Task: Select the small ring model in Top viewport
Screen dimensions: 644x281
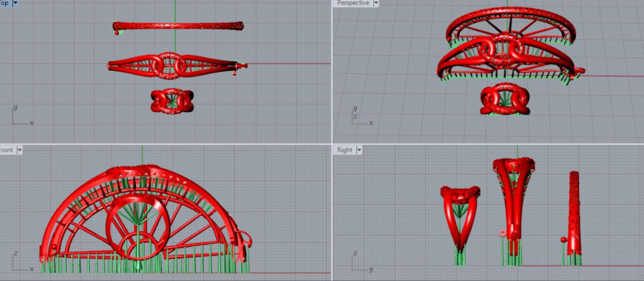Action: tap(172, 101)
